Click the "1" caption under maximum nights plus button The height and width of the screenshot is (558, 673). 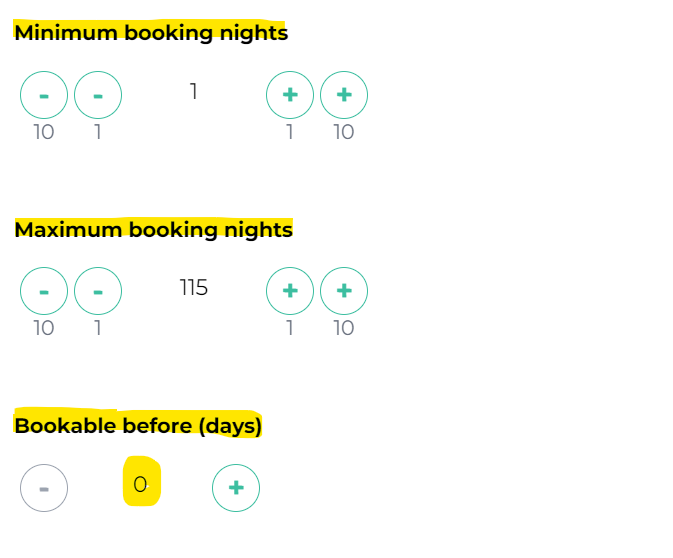pos(290,328)
